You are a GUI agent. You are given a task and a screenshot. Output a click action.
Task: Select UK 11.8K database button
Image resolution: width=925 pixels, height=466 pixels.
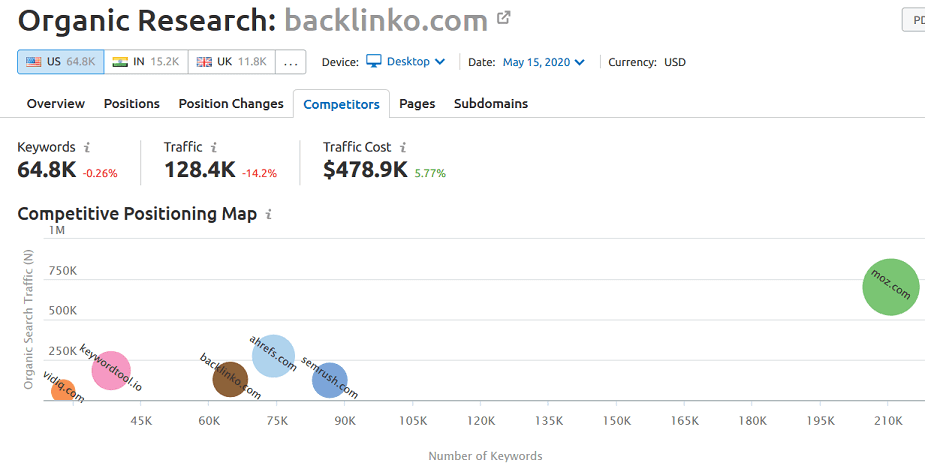pos(232,62)
